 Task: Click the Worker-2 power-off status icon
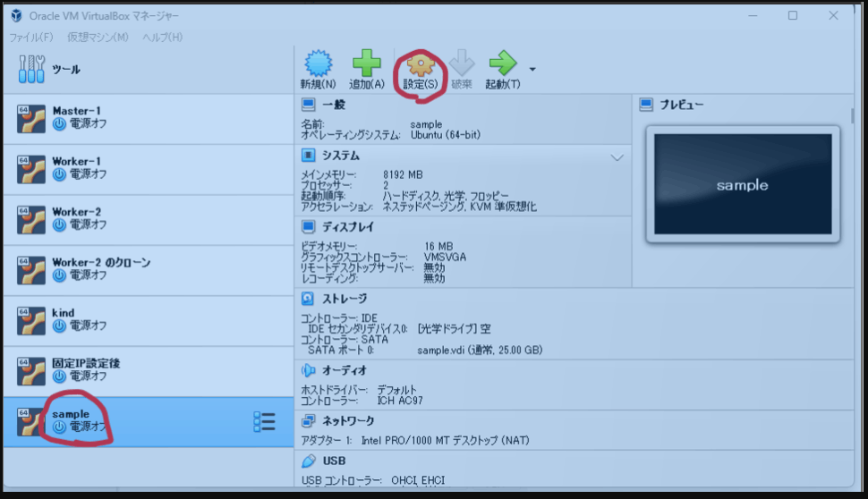pyautogui.click(x=59, y=224)
